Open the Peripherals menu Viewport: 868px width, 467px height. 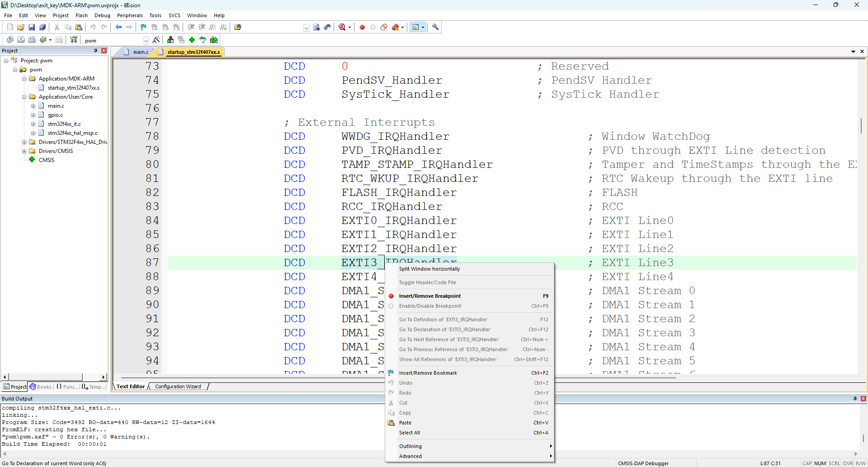click(130, 15)
